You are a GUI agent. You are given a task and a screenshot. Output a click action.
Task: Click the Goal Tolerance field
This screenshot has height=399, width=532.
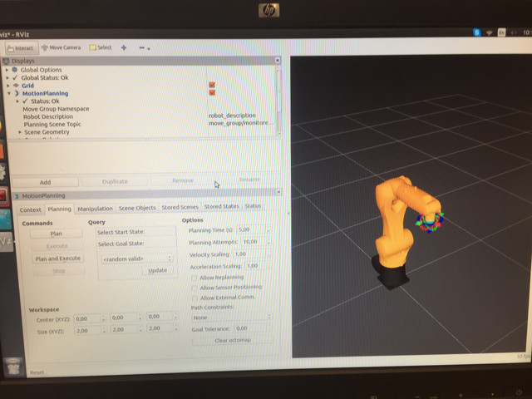coord(253,328)
